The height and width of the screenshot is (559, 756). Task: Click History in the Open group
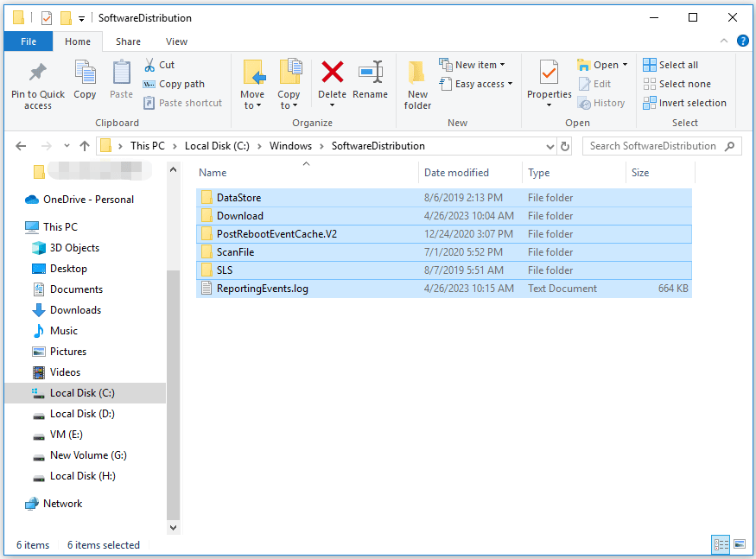(x=601, y=103)
